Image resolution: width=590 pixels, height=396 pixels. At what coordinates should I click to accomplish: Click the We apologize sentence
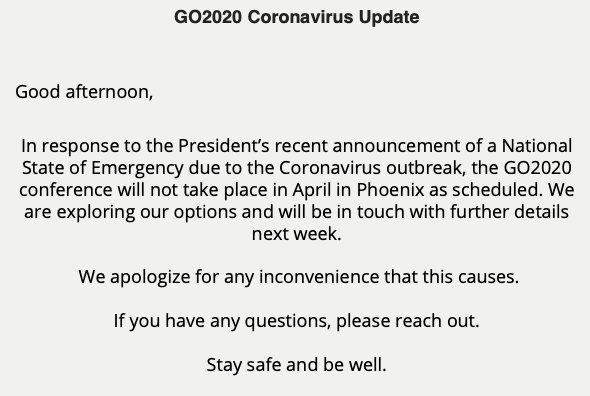coord(299,277)
